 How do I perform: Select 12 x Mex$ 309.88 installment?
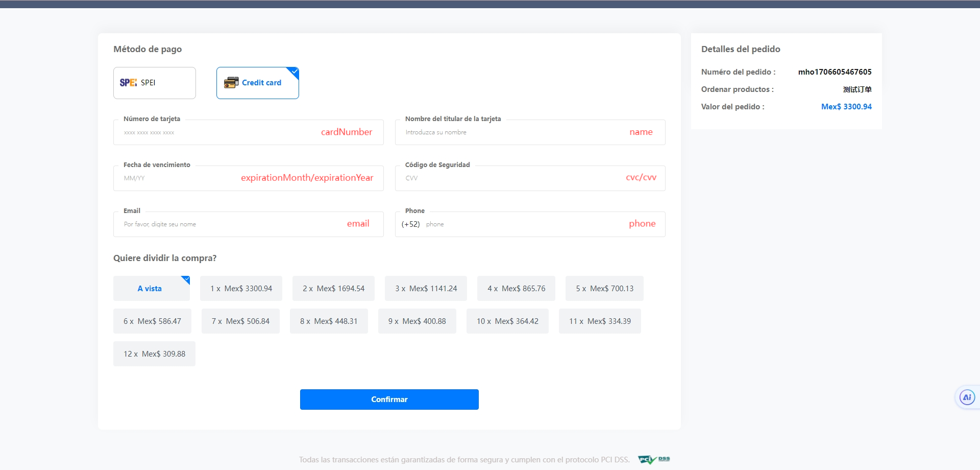154,354
